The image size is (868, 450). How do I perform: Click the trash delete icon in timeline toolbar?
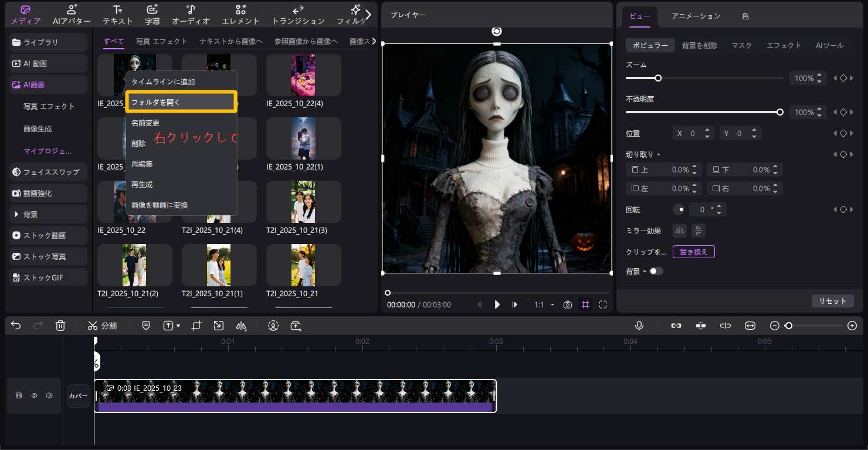click(60, 326)
